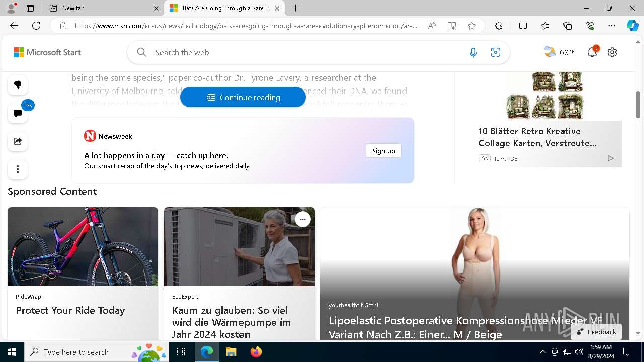Open the Feedback button
The image size is (644, 362).
click(x=596, y=332)
